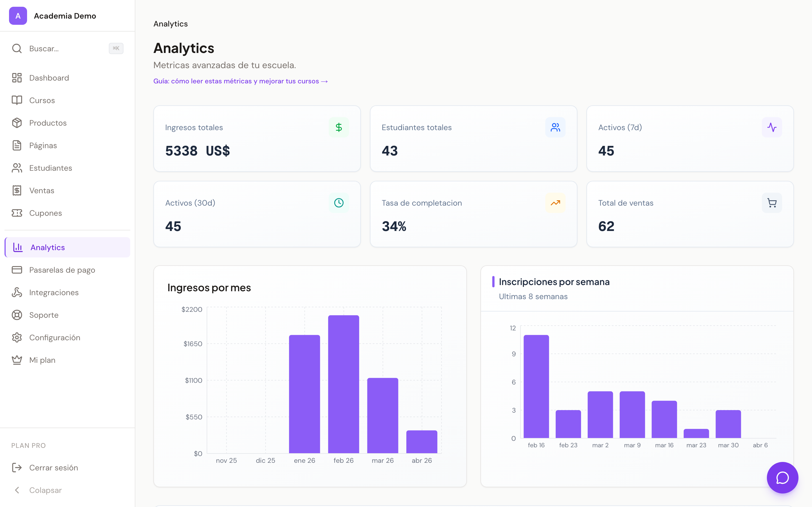Image resolution: width=812 pixels, height=507 pixels.
Task: Click the Productos package icon
Action: pos(17,123)
